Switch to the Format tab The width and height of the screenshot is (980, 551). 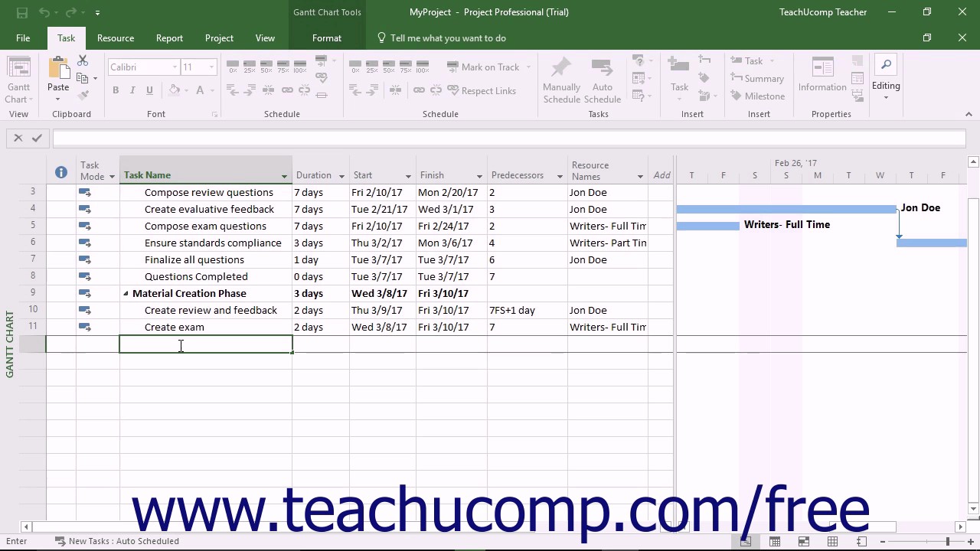(x=327, y=38)
